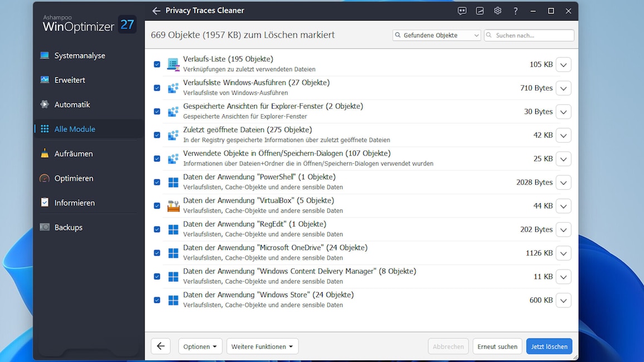This screenshot has height=362, width=644.
Task: Expand Gespeicherte Ansichten chevron
Action: point(564,111)
